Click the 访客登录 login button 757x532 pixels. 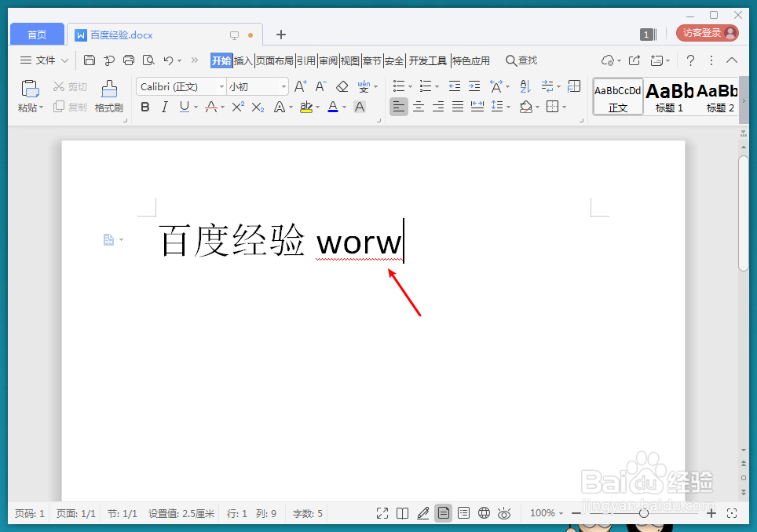pos(708,33)
